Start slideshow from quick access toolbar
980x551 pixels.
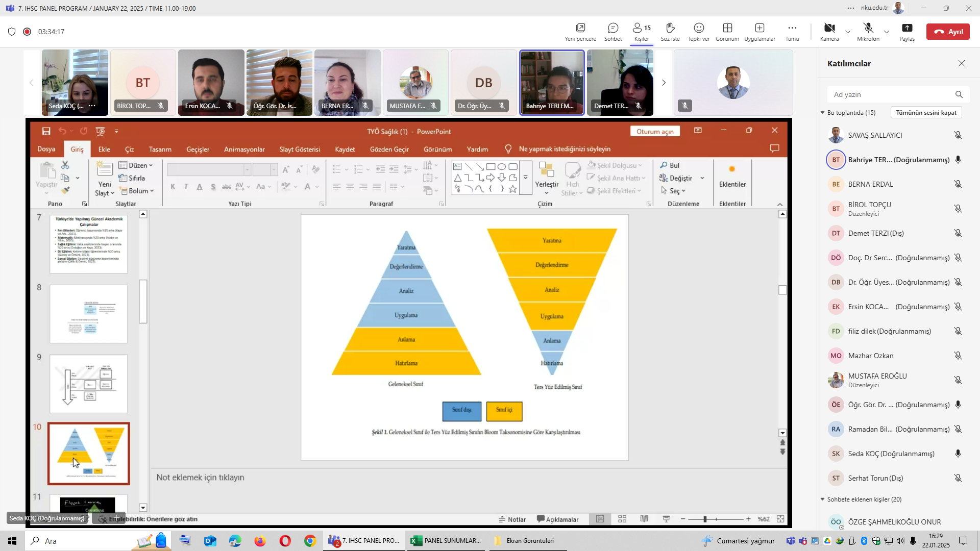tap(100, 131)
